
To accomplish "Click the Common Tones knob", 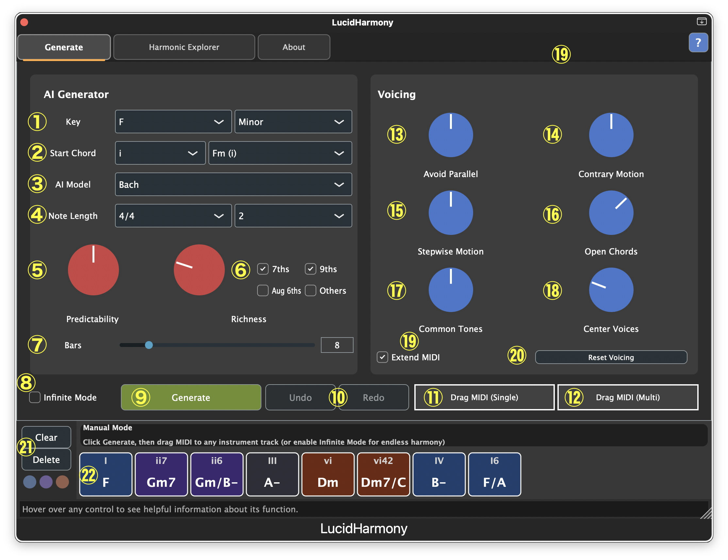I will pyautogui.click(x=451, y=290).
